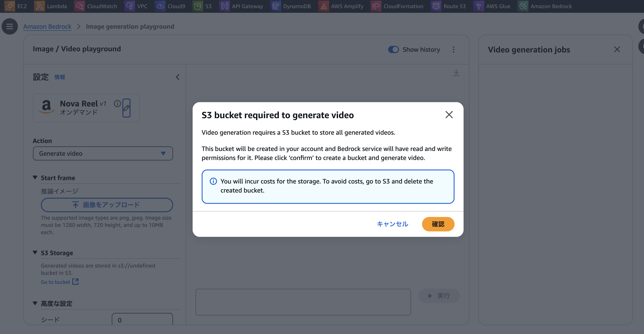Toggle the Show history switch
Screen dimensions: 644x334
pyautogui.click(x=393, y=49)
